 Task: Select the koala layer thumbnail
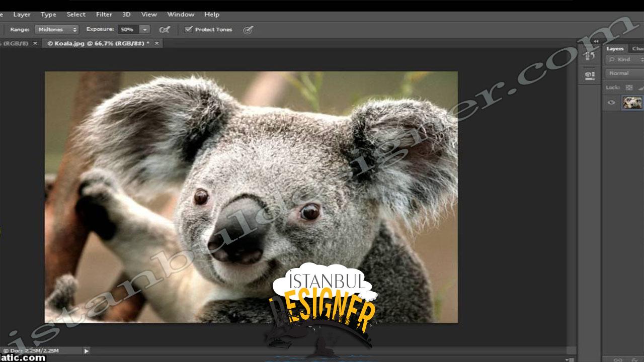(x=632, y=103)
